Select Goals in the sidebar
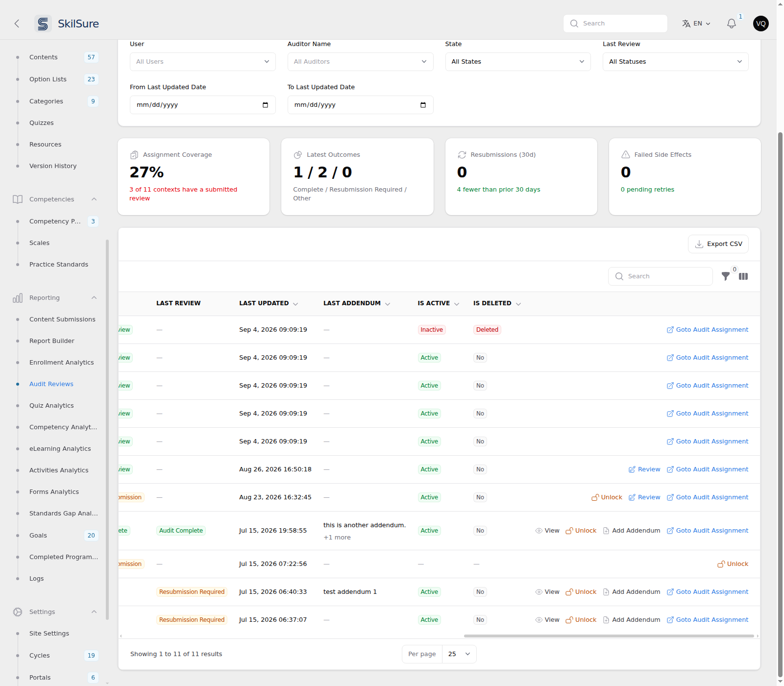784x686 pixels. point(38,536)
